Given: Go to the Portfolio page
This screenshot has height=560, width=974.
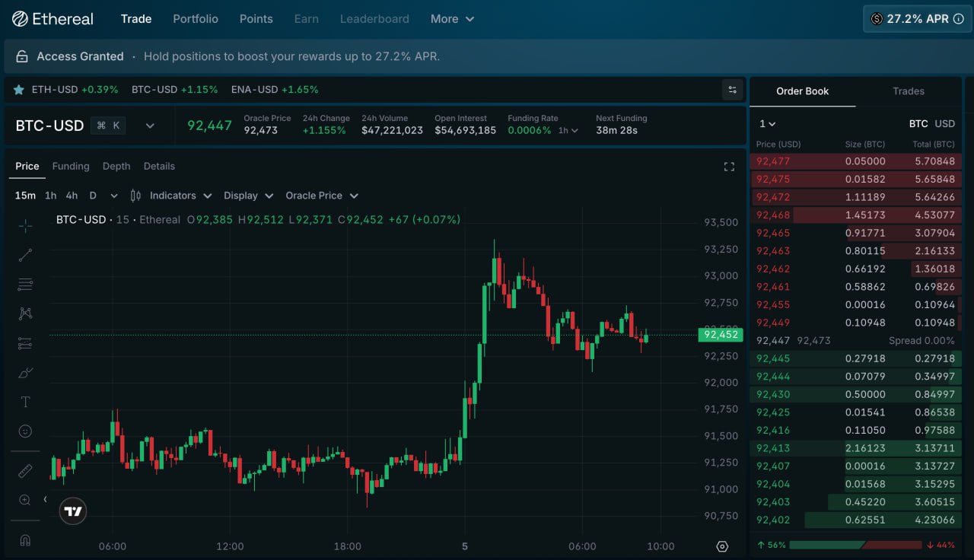Looking at the screenshot, I should [196, 19].
